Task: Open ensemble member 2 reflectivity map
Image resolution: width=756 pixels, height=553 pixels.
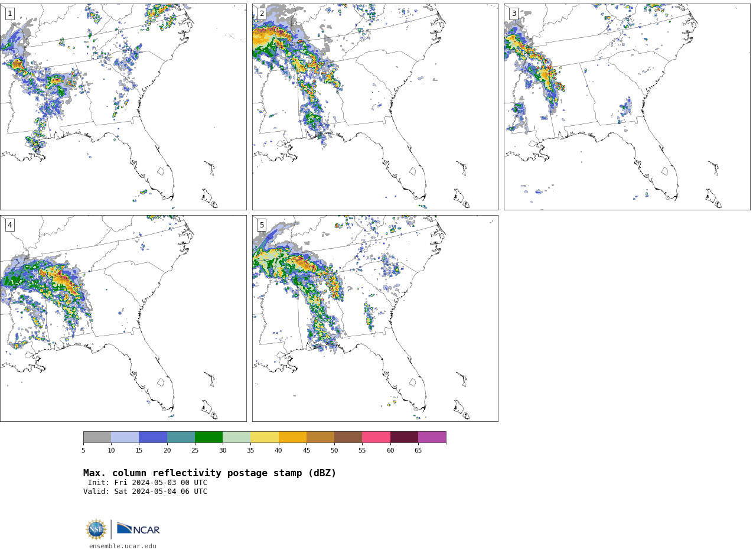Action: pyautogui.click(x=375, y=107)
